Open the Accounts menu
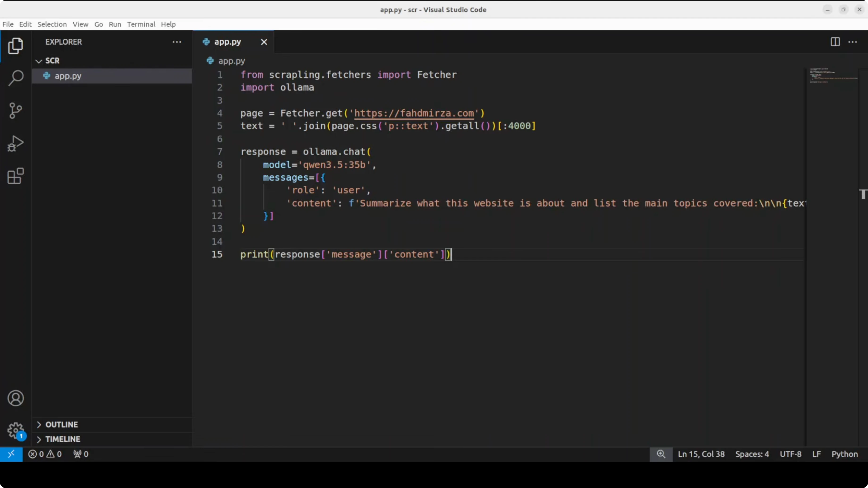The width and height of the screenshot is (868, 488). coord(15,398)
